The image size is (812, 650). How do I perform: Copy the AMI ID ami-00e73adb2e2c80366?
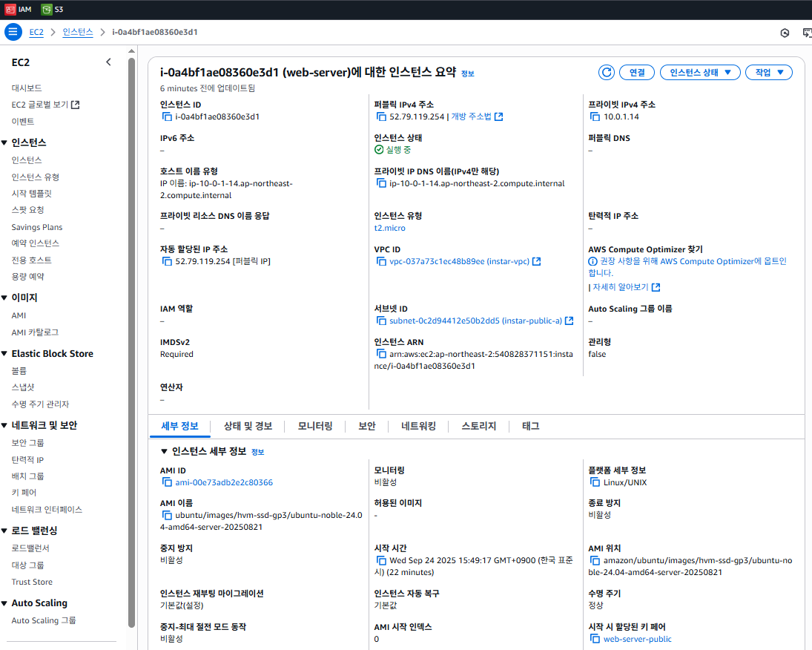(x=167, y=482)
